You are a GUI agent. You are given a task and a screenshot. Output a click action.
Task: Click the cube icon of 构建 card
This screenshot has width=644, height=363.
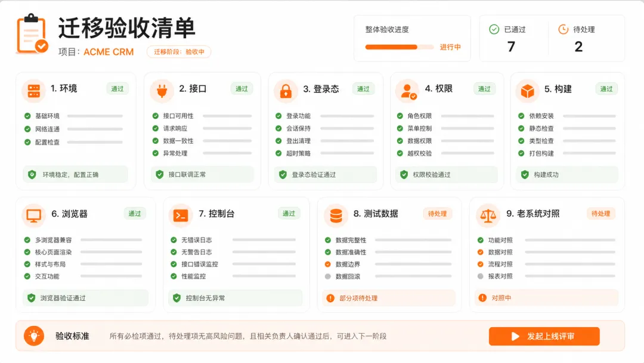[x=527, y=91]
